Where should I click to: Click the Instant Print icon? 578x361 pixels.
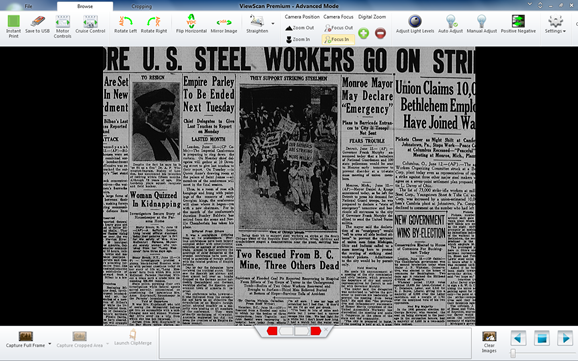pos(14,22)
